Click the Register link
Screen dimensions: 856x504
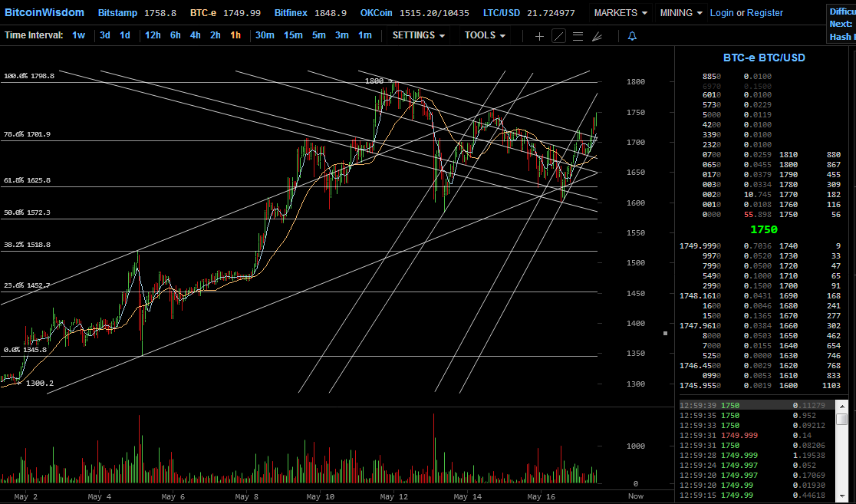pyautogui.click(x=765, y=12)
